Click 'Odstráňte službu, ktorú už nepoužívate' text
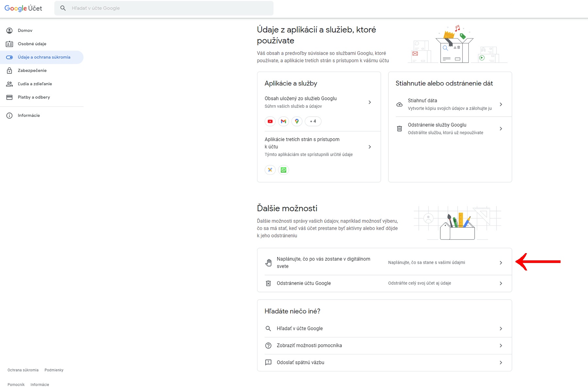This screenshot has width=588, height=392. click(x=446, y=133)
